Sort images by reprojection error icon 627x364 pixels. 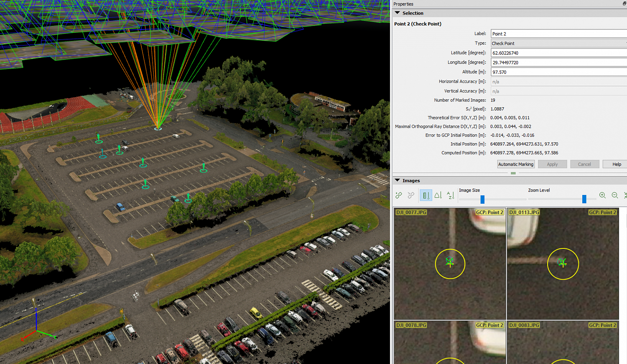click(x=438, y=195)
